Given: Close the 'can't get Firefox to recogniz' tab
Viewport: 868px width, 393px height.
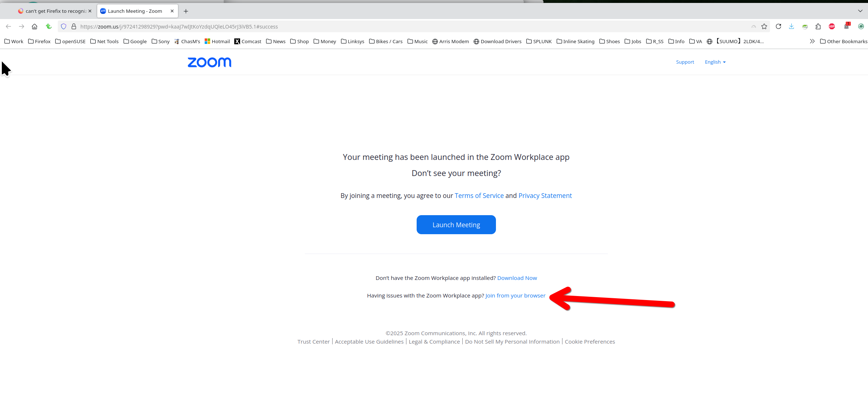Looking at the screenshot, I should click(x=90, y=11).
